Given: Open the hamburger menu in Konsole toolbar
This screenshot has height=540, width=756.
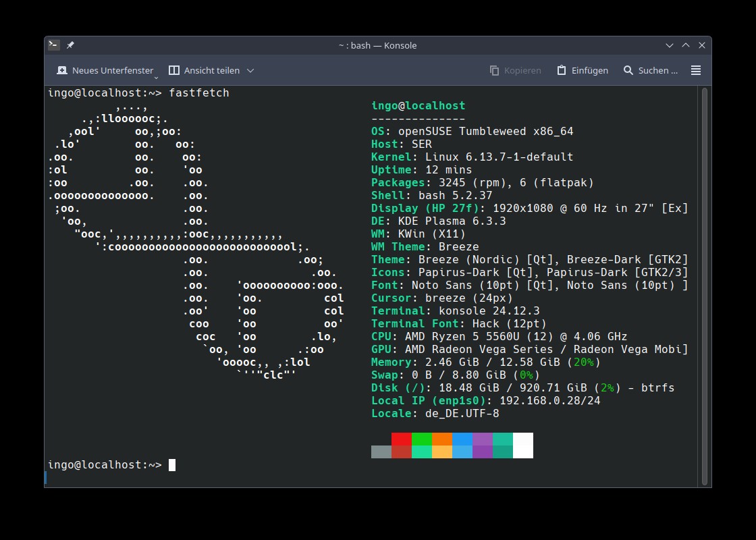Looking at the screenshot, I should click(x=696, y=70).
